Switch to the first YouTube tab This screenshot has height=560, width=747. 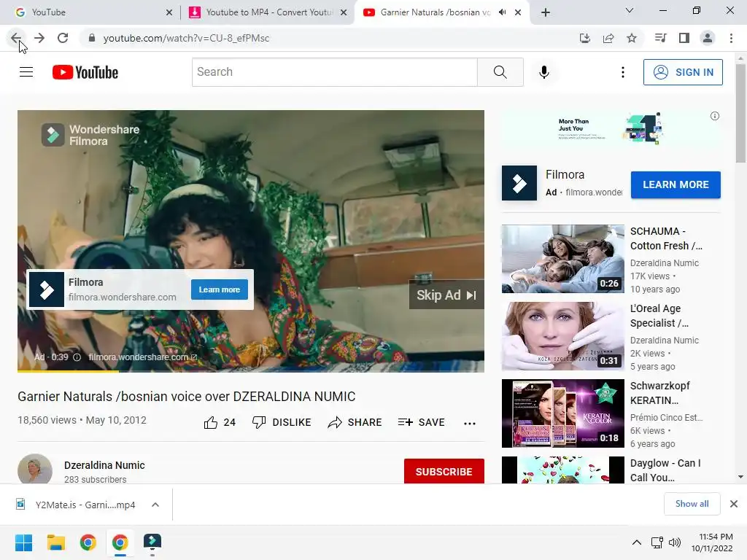coord(90,12)
